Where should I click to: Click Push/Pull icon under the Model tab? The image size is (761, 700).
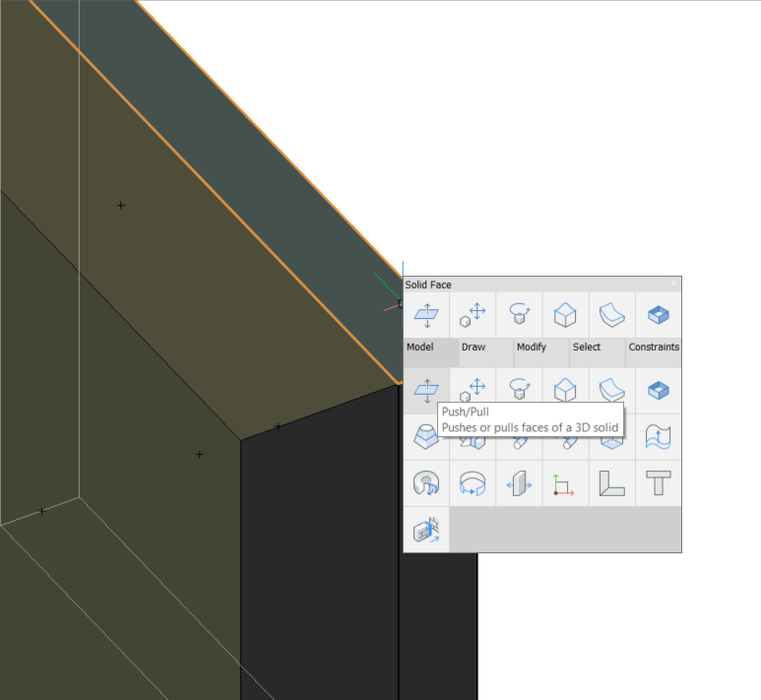pyautogui.click(x=426, y=390)
